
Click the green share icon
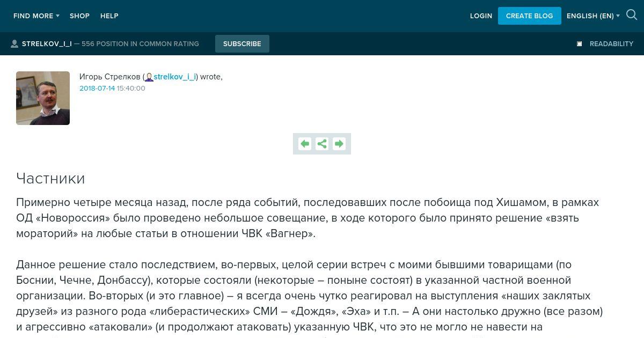click(x=322, y=144)
